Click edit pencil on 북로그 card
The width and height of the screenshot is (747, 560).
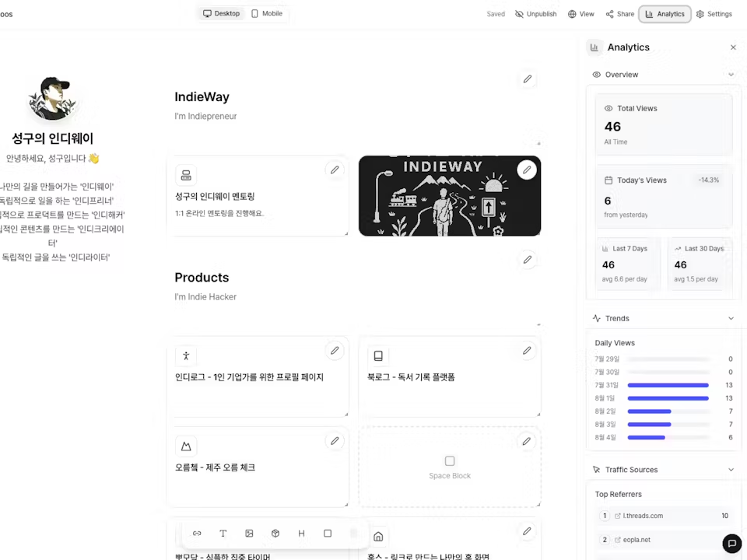527,351
